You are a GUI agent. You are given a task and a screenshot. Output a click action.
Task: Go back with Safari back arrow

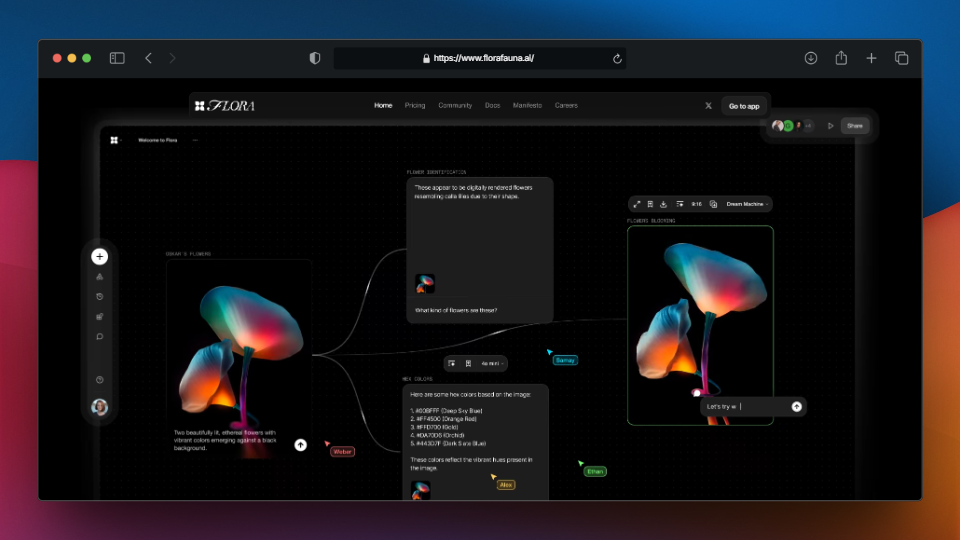click(148, 58)
